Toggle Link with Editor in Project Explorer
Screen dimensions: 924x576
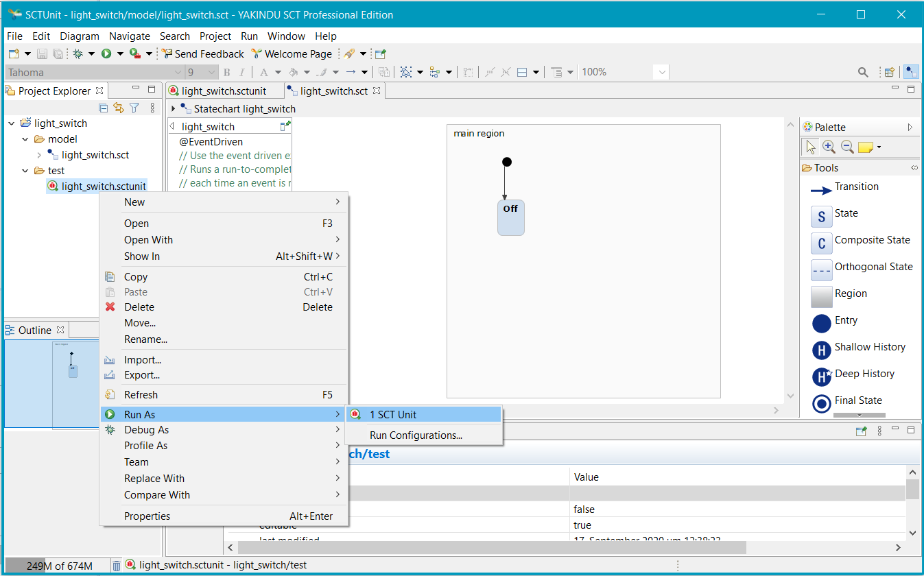pos(119,108)
